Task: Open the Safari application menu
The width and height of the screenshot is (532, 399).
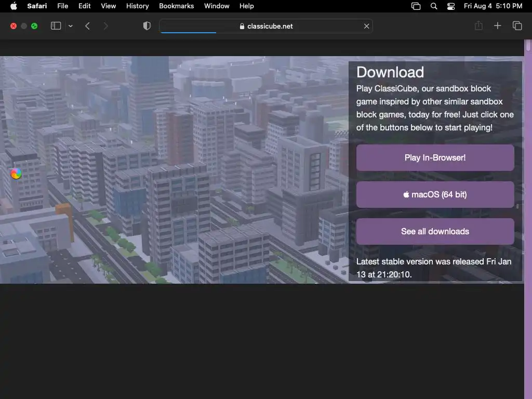Action: tap(37, 6)
